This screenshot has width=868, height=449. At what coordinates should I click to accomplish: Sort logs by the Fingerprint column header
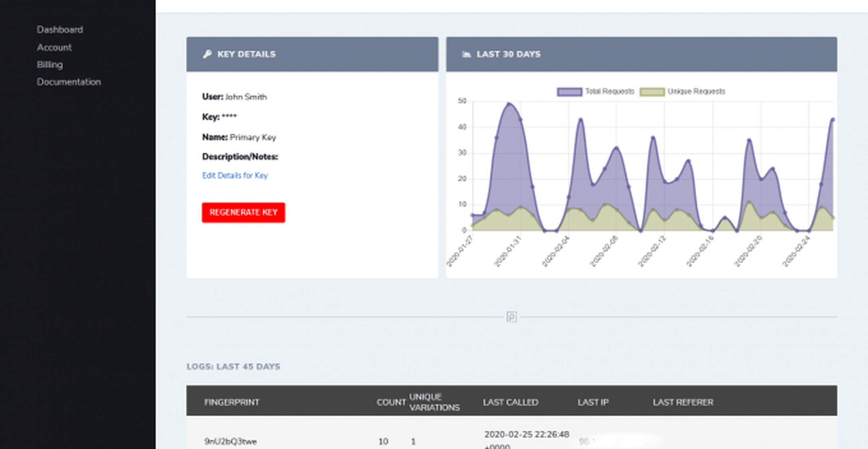[232, 402]
